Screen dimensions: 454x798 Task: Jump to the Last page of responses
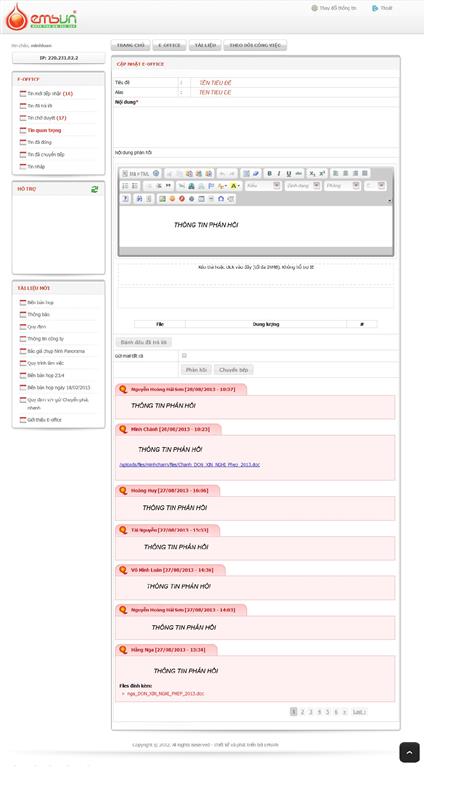pos(359,712)
